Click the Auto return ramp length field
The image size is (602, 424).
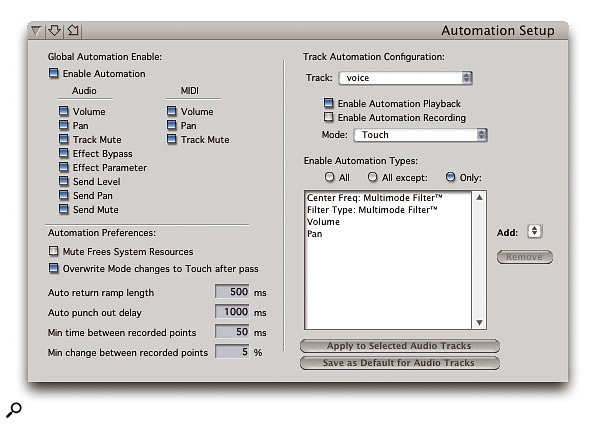point(232,292)
